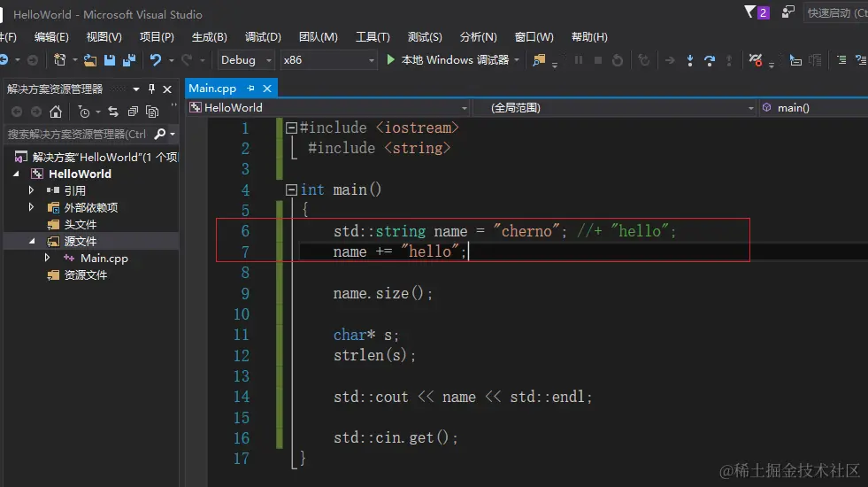
Task: Click the Solution Explorer search field
Action: point(78,134)
